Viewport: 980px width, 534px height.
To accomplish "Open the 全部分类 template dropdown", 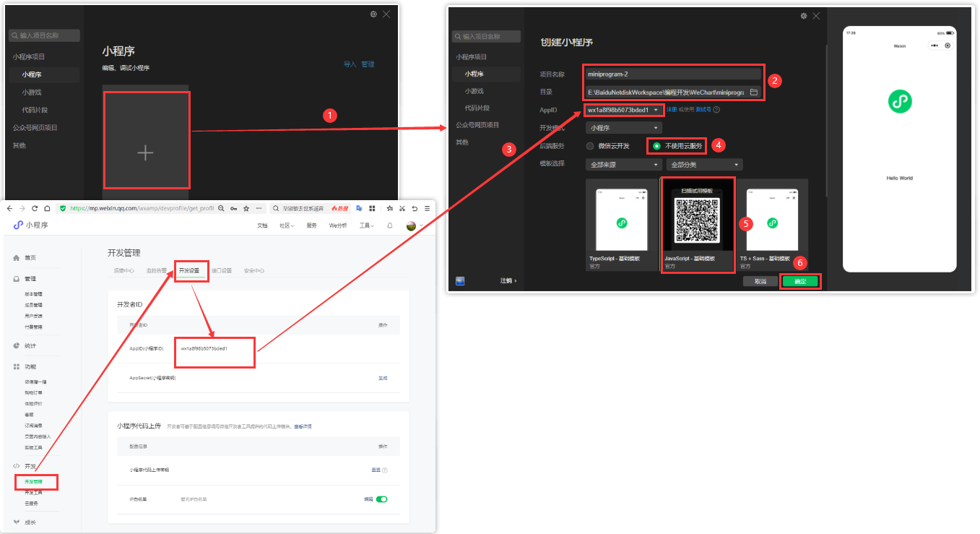I will 704,165.
